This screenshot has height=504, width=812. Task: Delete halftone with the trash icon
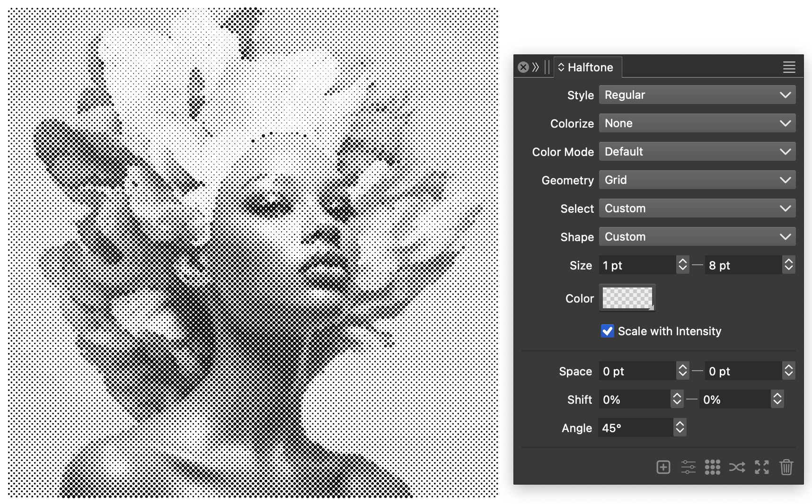[786, 467]
